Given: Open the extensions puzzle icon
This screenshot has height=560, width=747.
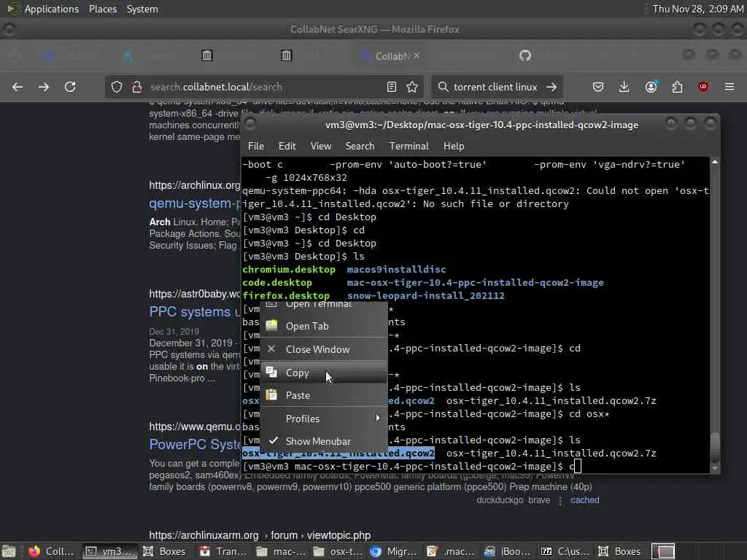Looking at the screenshot, I should pyautogui.click(x=677, y=87).
